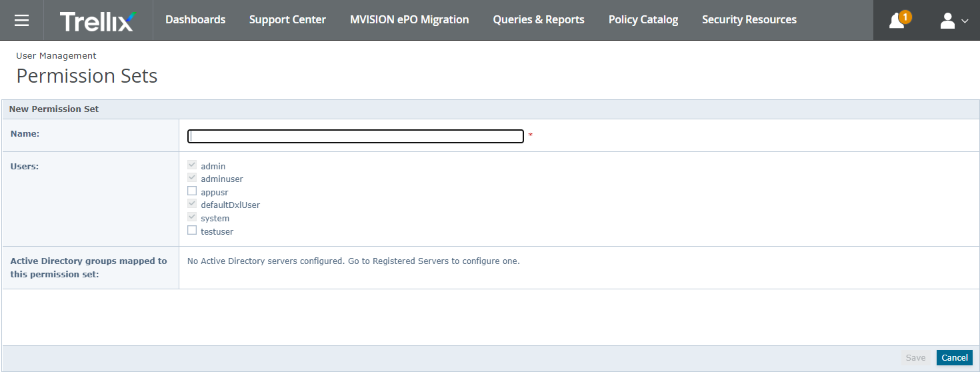Click the Save button
Image resolution: width=980 pixels, height=372 pixels.
[915, 358]
